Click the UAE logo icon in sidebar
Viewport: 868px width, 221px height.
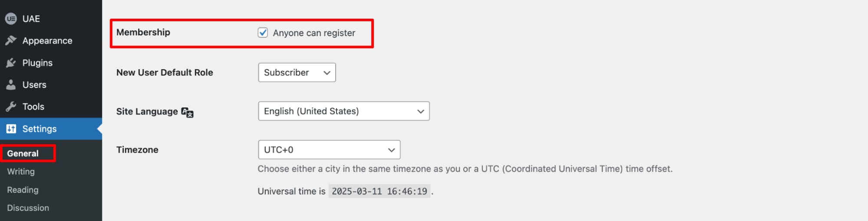click(11, 19)
